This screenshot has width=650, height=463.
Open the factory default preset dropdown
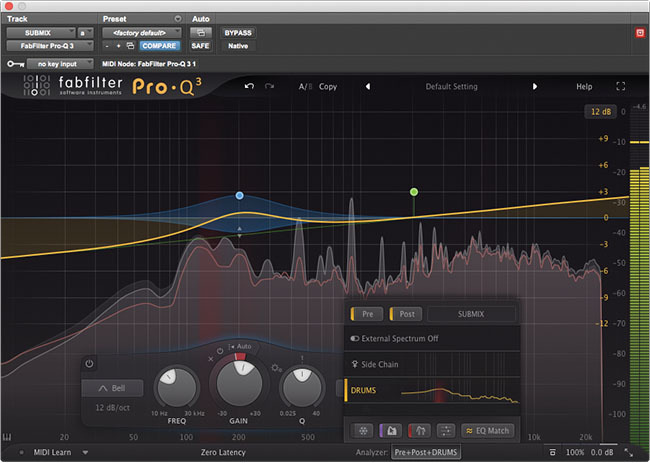[142, 33]
